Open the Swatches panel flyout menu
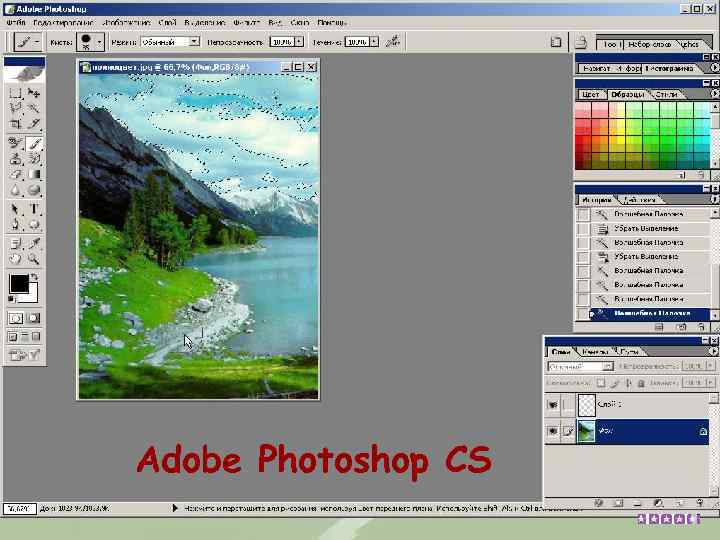The height and width of the screenshot is (540, 720). tap(714, 94)
